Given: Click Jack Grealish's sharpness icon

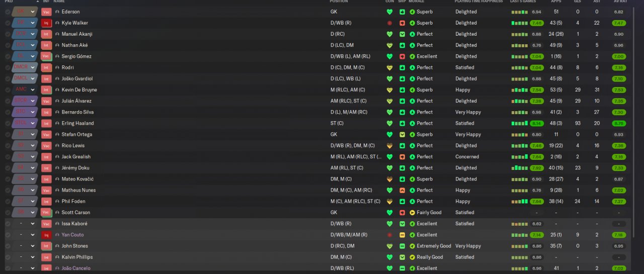Looking at the screenshot, I should [x=402, y=157].
